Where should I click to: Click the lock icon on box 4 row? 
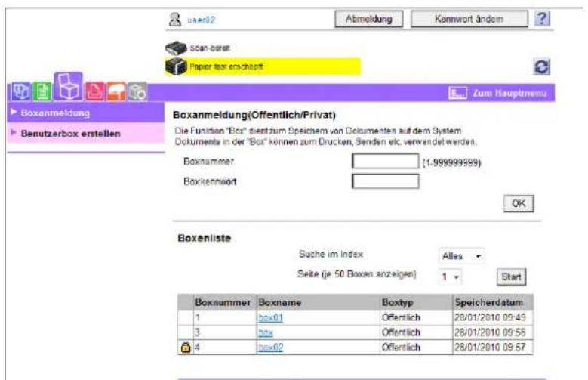tap(186, 348)
